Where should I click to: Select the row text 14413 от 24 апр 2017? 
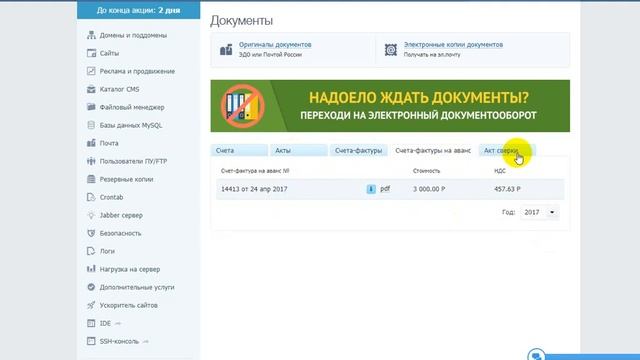pyautogui.click(x=254, y=189)
